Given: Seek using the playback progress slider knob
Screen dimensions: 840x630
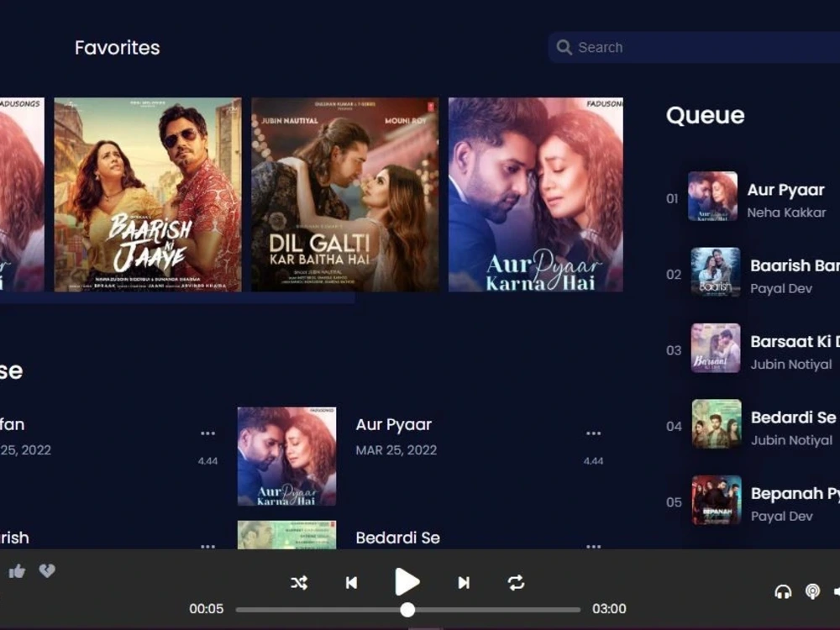Looking at the screenshot, I should [x=407, y=610].
